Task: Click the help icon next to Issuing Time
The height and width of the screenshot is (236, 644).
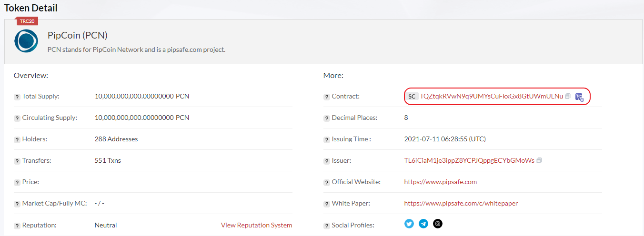Action: (327, 140)
